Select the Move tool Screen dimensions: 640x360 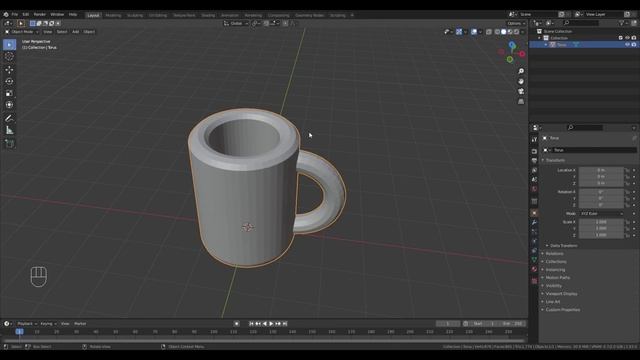tap(9, 70)
